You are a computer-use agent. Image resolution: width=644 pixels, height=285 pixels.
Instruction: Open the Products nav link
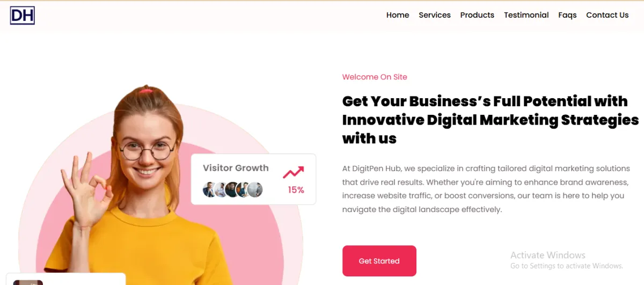point(477,15)
